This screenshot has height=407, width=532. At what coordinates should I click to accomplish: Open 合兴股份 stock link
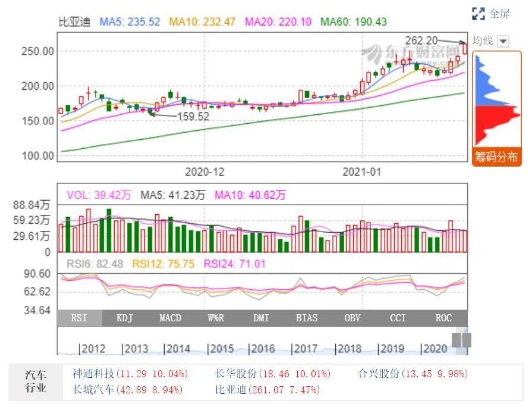click(413, 374)
